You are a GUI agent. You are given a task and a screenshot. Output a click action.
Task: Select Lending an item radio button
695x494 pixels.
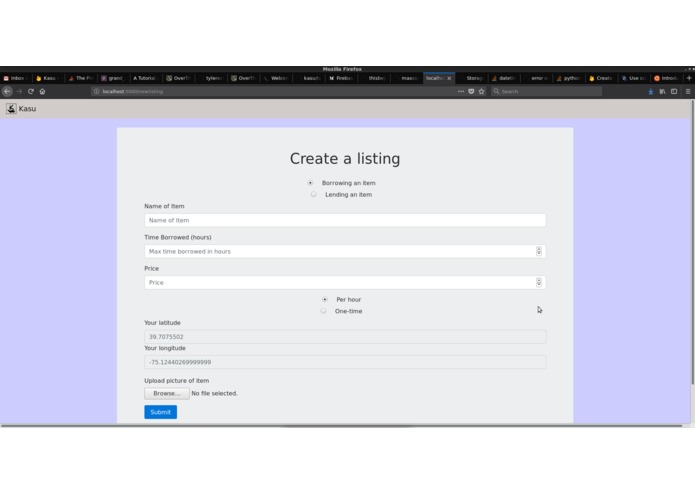pos(313,194)
